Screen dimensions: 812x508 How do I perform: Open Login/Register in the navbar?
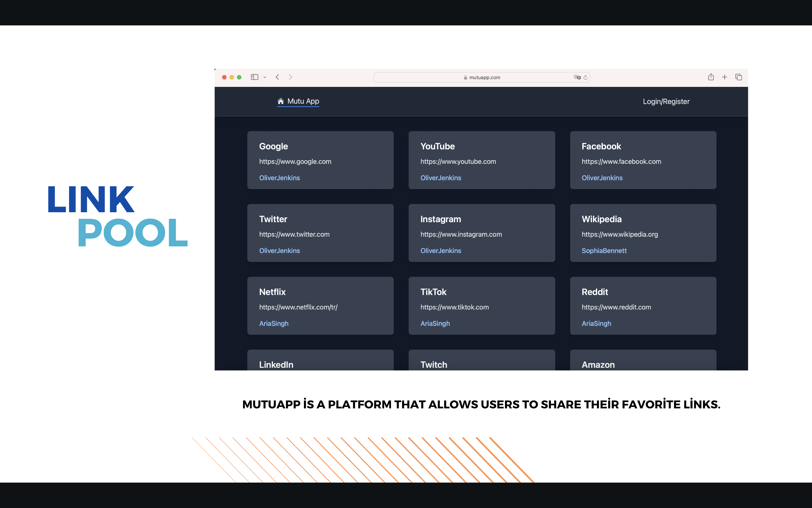(666, 102)
